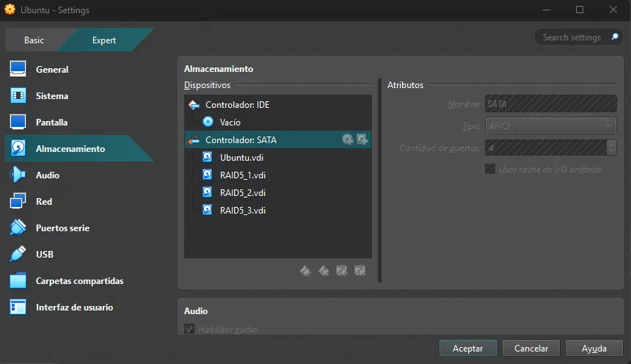Minimize the Settings window
This screenshot has width=631, height=364.
(x=546, y=10)
